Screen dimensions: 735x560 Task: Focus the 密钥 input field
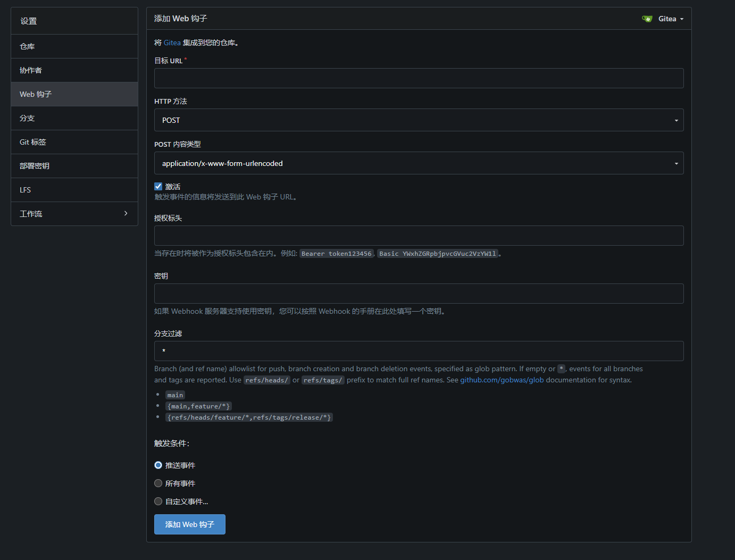pyautogui.click(x=419, y=294)
